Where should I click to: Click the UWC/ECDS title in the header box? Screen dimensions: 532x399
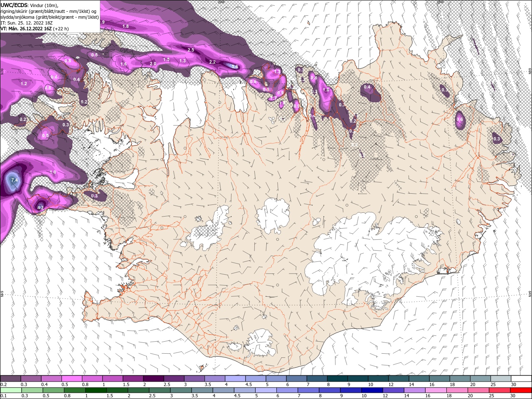click(14, 5)
